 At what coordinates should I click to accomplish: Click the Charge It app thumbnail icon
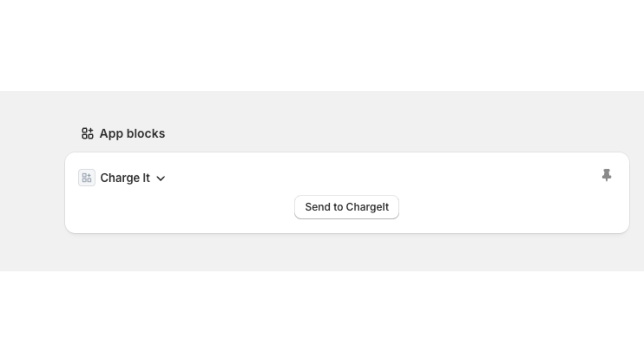[x=87, y=177]
